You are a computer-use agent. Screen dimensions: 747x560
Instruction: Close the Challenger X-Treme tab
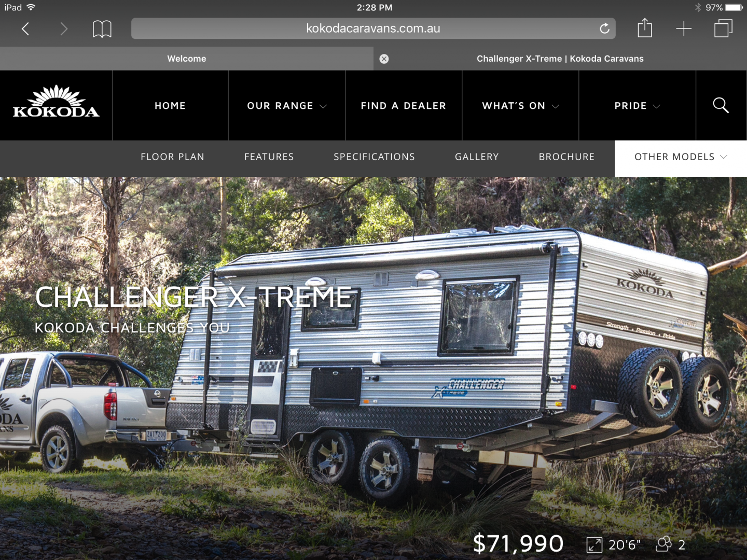[x=384, y=59]
